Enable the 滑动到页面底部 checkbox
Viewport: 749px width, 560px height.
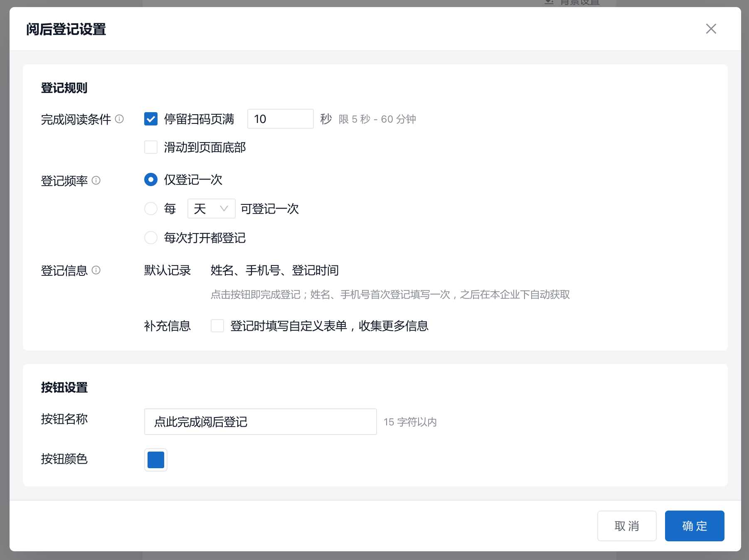(x=151, y=147)
